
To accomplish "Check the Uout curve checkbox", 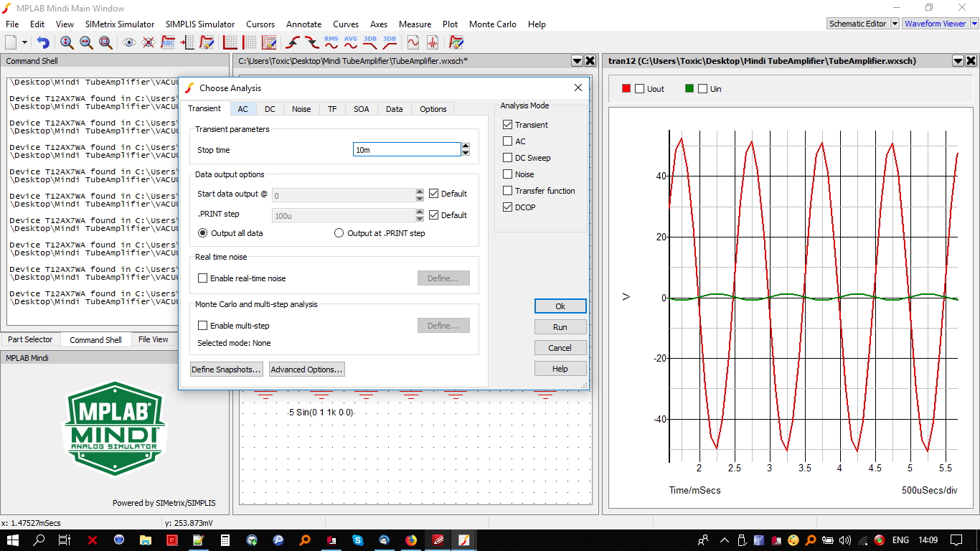I will tap(640, 89).
